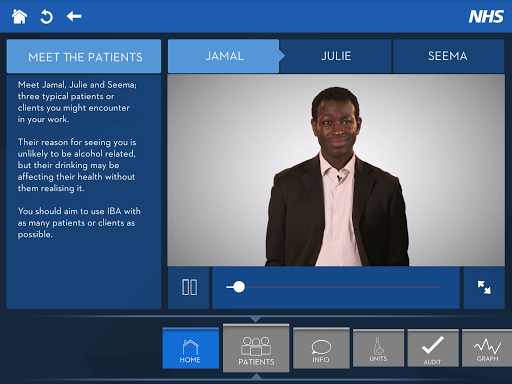Select the HOME button in bottom navigation
Image resolution: width=512 pixels, height=384 pixels.
[x=190, y=348]
